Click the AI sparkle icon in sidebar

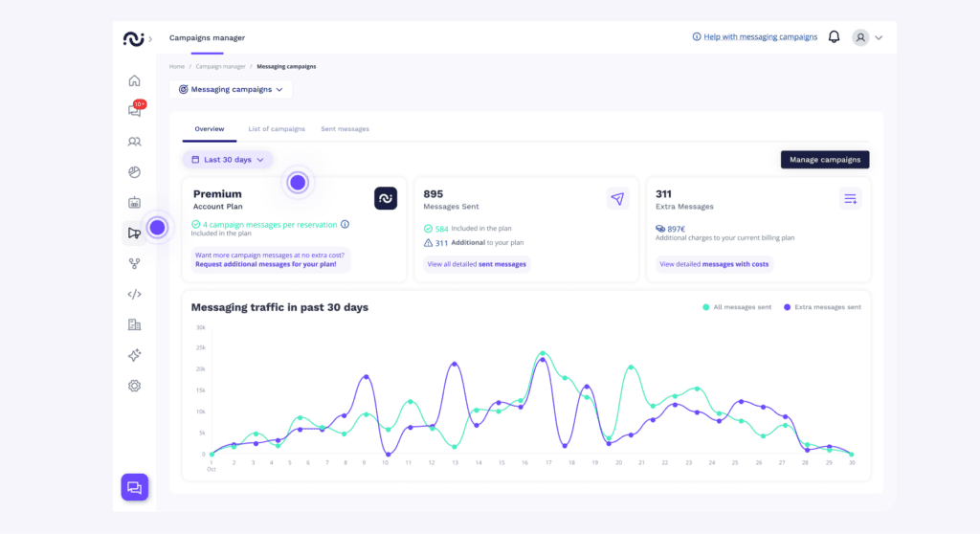[134, 355]
